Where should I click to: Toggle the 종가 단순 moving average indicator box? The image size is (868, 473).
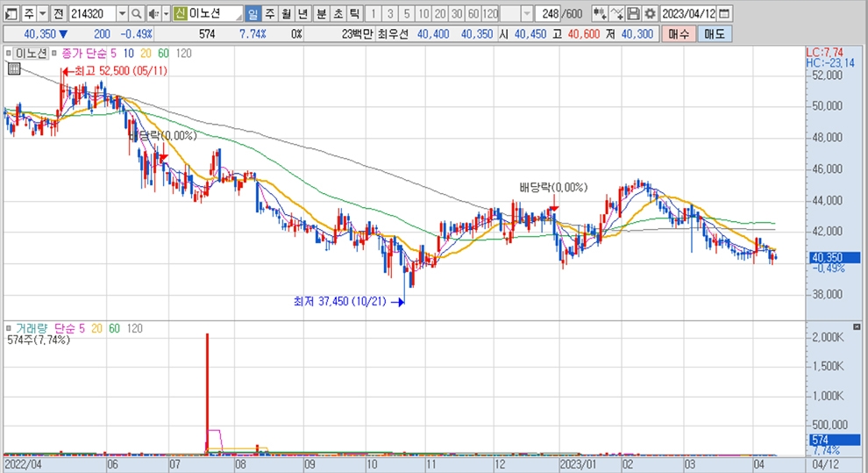pos(53,54)
